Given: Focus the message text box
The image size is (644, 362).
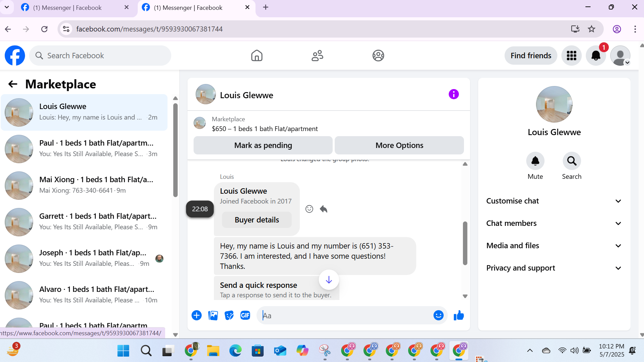Looking at the screenshot, I should pyautogui.click(x=345, y=316).
